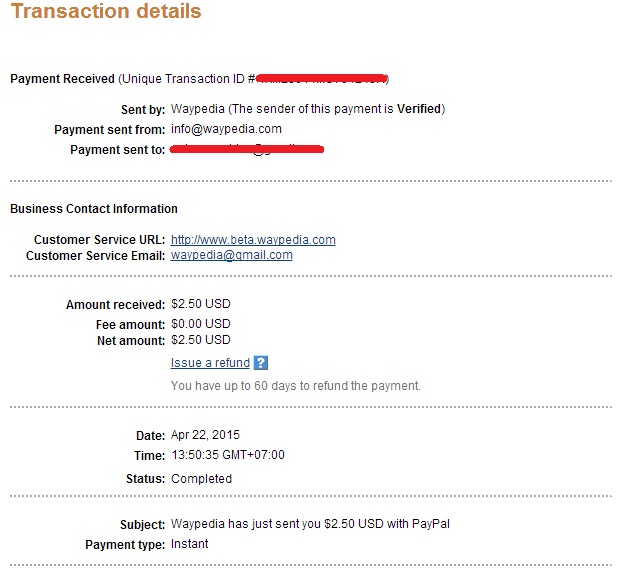The width and height of the screenshot is (630, 586).
Task: Click the date Apr 22, 2015
Action: tap(205, 435)
